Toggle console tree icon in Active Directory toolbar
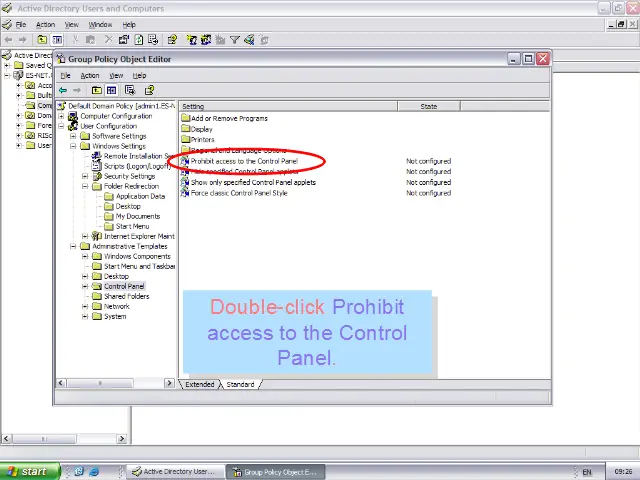Screen dimensions: 640x480 click(x=57, y=40)
